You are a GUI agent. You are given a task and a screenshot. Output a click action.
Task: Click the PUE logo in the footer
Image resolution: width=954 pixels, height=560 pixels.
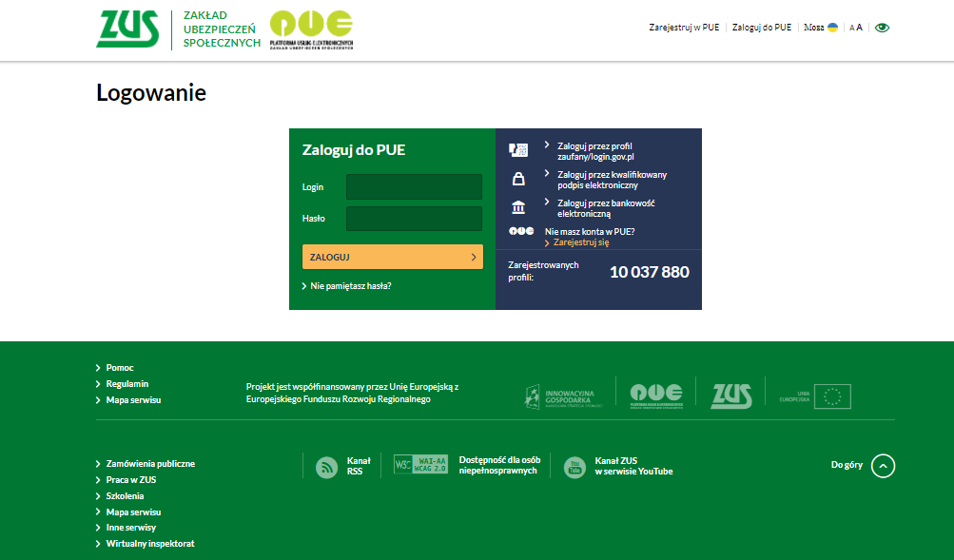[656, 396]
